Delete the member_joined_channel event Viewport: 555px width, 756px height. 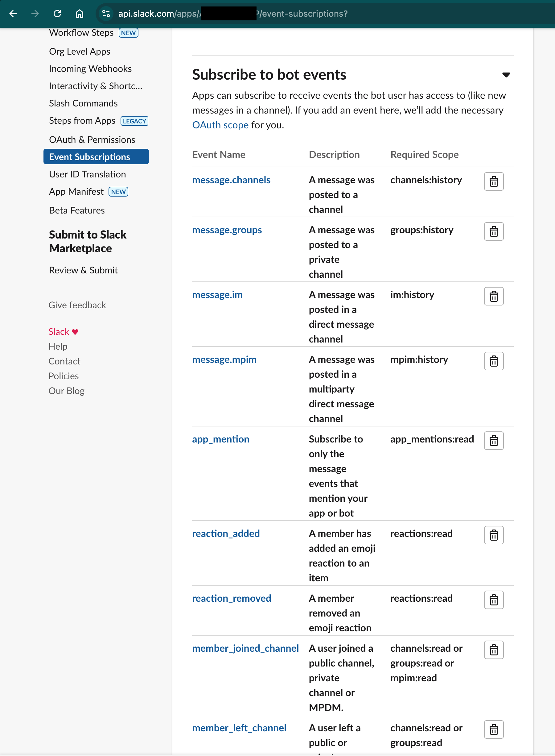click(x=494, y=650)
